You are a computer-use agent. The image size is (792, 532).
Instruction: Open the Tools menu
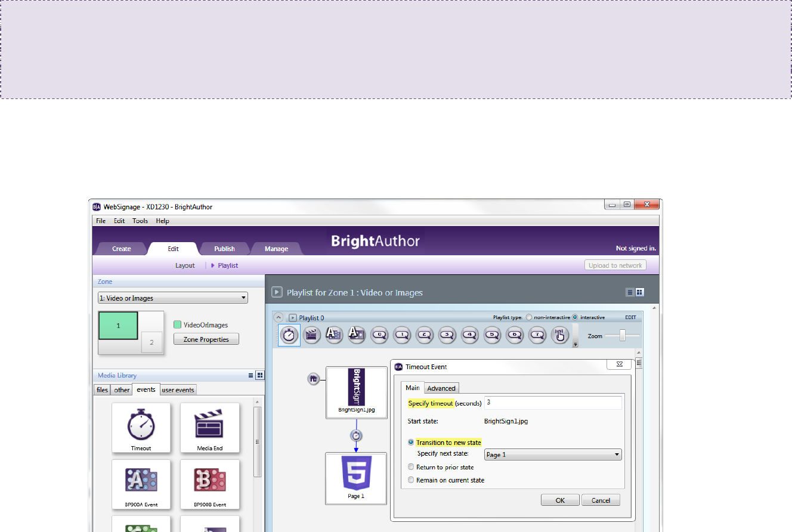140,221
